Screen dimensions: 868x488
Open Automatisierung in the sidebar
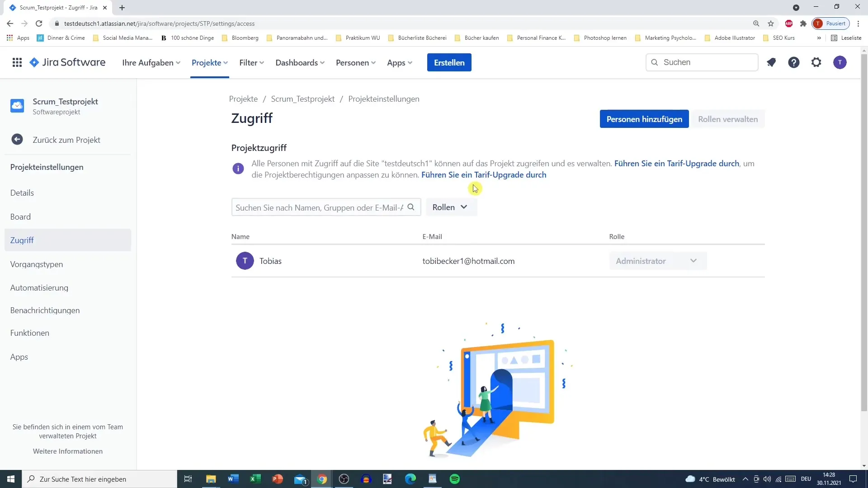tap(68, 288)
